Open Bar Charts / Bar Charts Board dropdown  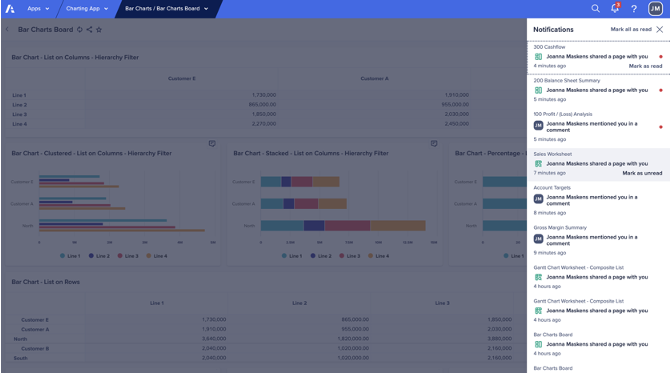167,9
